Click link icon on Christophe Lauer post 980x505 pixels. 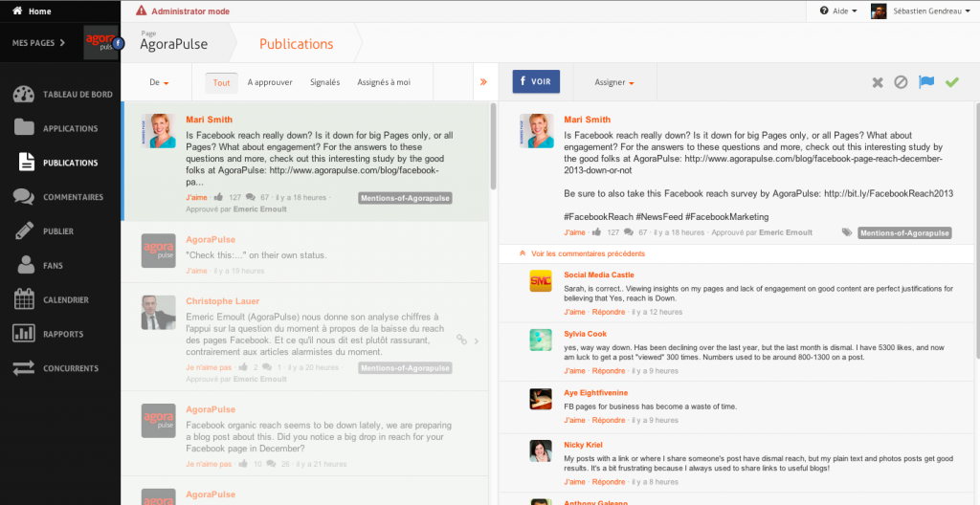pyautogui.click(x=462, y=340)
